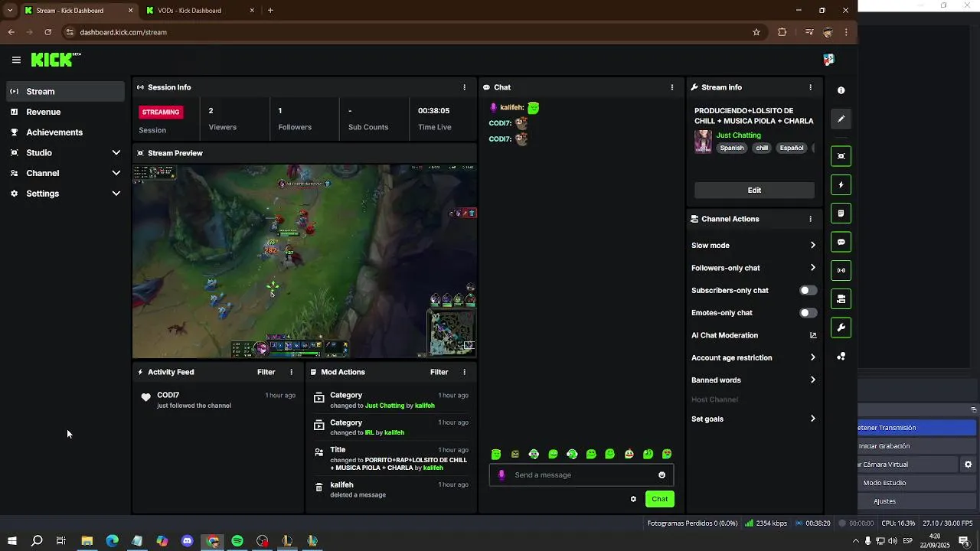Open the Session Info three-dot menu
Viewport: 980px width, 551px height.
tap(464, 87)
